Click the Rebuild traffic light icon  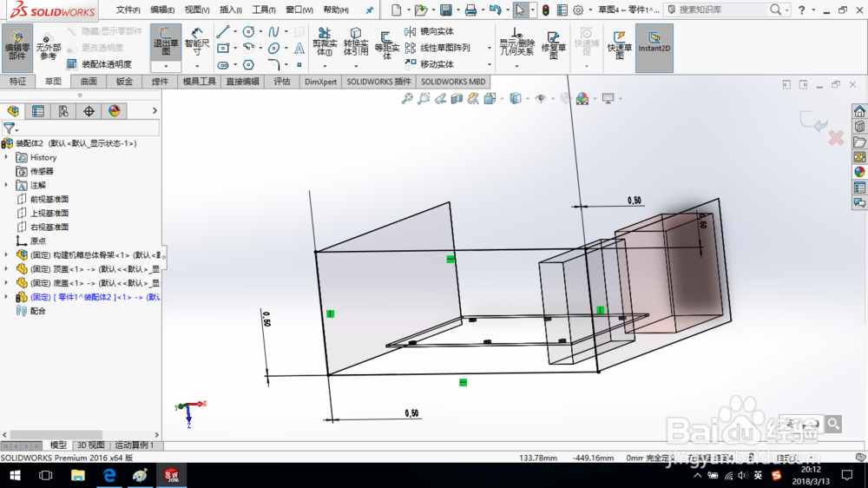tap(546, 10)
